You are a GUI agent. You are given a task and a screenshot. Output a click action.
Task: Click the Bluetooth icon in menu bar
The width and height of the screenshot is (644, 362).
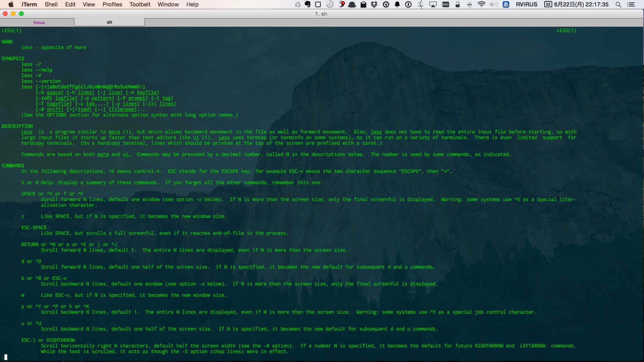469,4
